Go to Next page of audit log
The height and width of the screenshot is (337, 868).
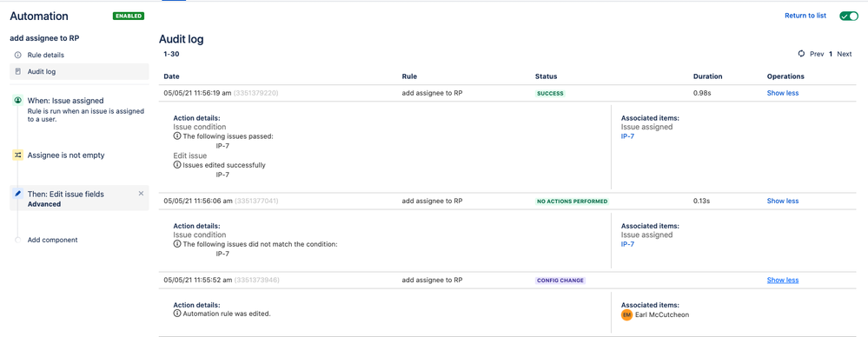(845, 54)
